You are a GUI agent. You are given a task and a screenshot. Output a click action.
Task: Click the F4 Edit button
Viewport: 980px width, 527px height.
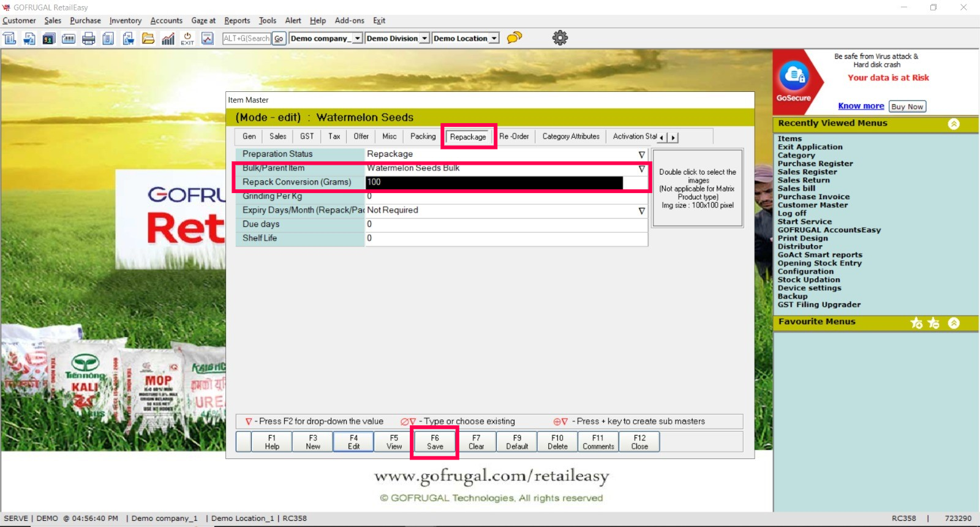353,442
